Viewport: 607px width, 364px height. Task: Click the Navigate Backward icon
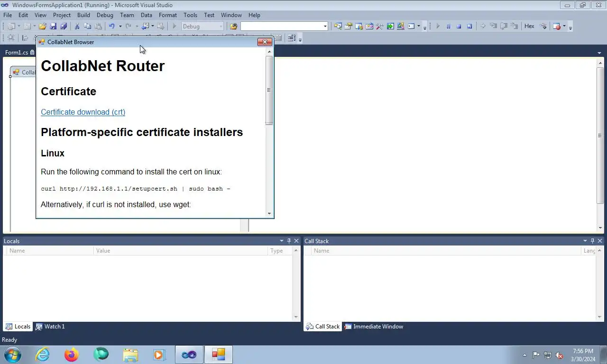click(145, 27)
